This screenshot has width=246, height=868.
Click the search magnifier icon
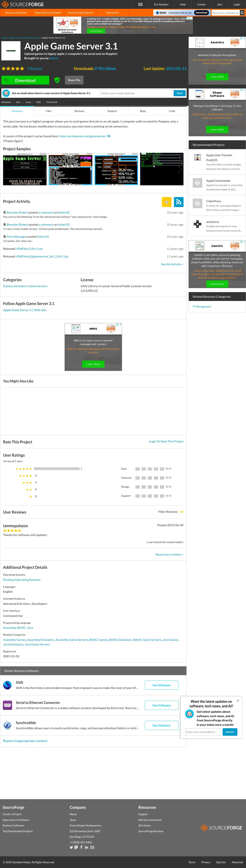tap(242, 13)
